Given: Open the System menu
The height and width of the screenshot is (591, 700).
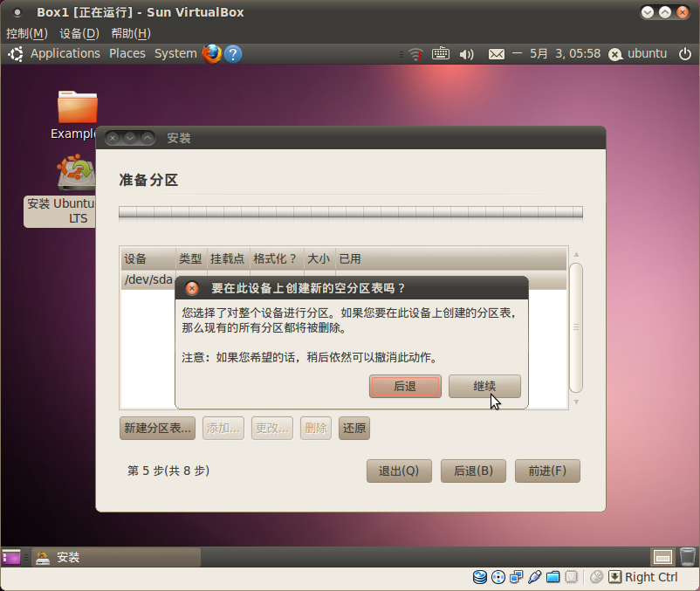Looking at the screenshot, I should [x=175, y=53].
